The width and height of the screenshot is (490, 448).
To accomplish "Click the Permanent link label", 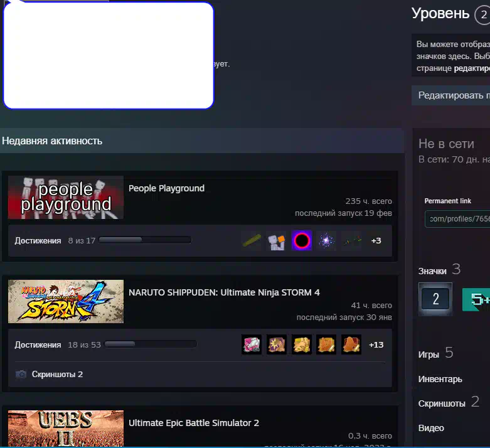I will coord(447,201).
